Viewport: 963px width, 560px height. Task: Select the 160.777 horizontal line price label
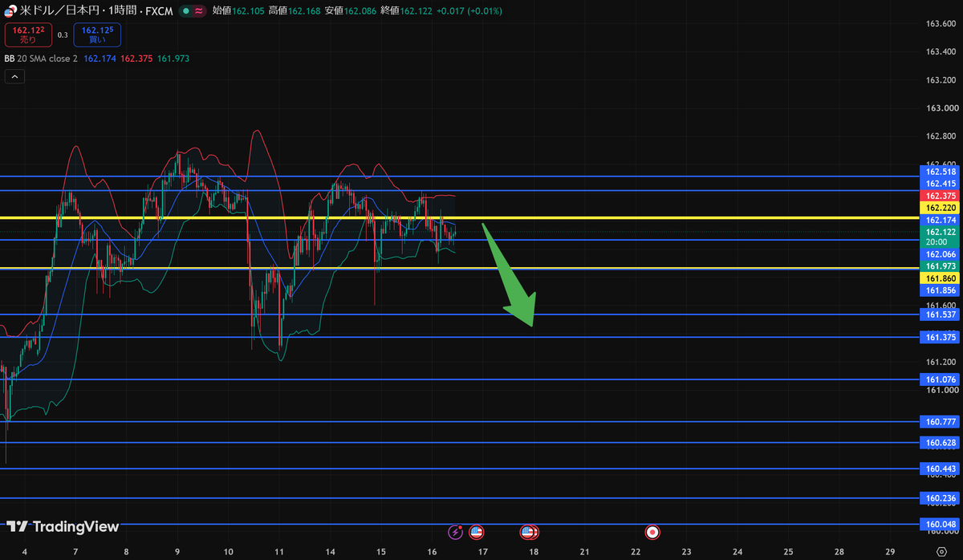(941, 421)
